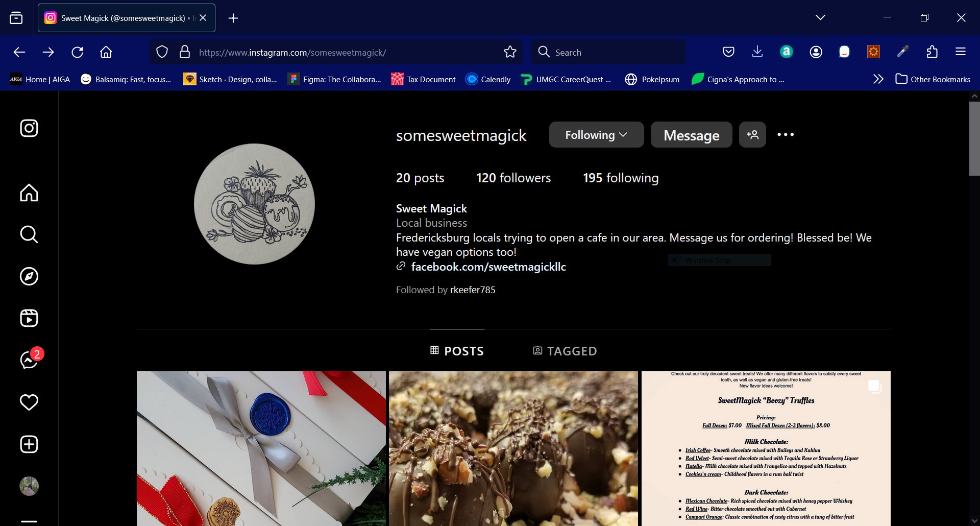Switch to the POSTS tab

click(457, 351)
